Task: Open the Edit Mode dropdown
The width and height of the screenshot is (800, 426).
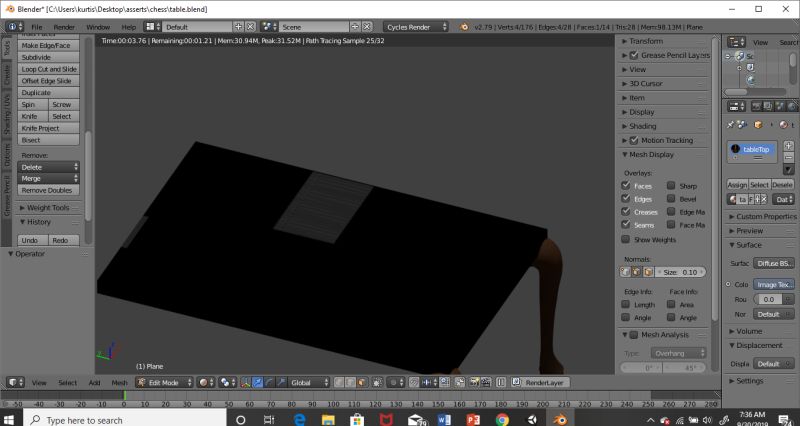Action: (164, 382)
